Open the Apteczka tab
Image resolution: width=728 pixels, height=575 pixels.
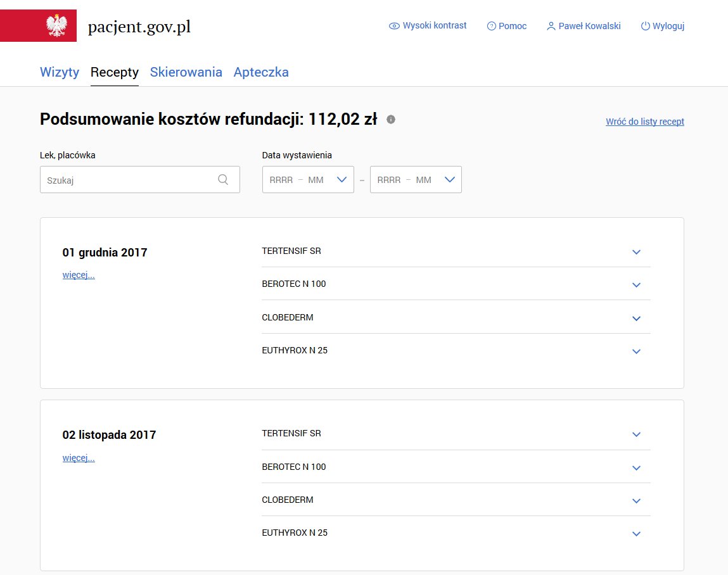click(x=261, y=72)
